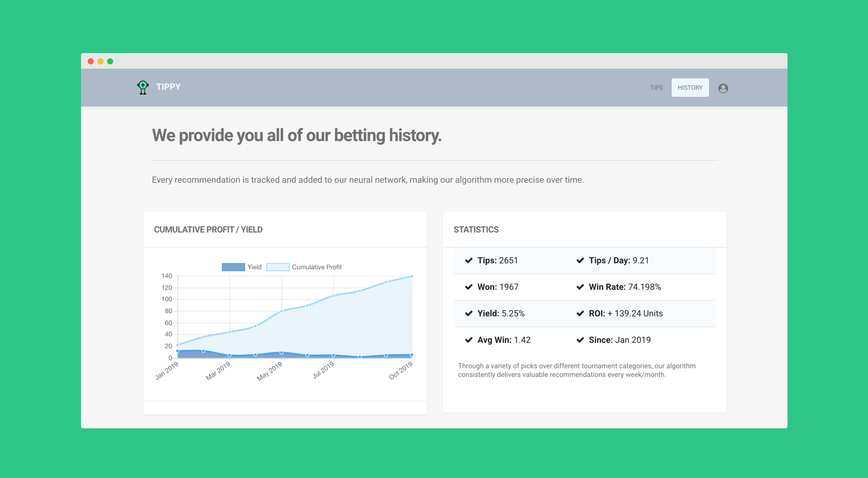
Task: Click the Tips / Day statistic entry
Action: [618, 260]
